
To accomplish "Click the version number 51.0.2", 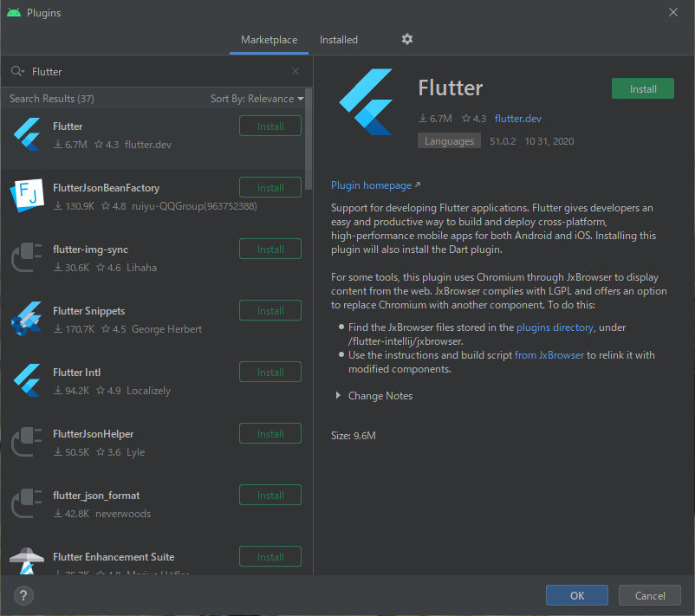I will tap(503, 141).
